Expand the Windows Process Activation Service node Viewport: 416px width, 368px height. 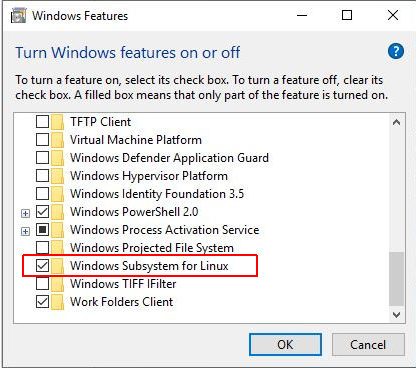pos(25,231)
